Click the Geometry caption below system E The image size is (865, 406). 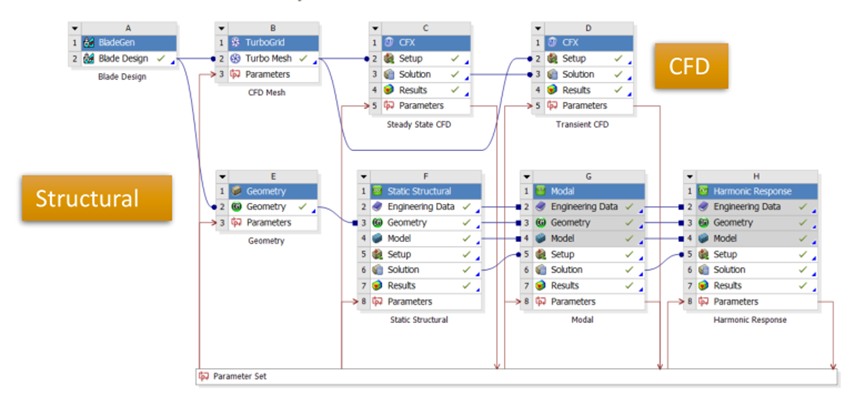click(x=267, y=241)
